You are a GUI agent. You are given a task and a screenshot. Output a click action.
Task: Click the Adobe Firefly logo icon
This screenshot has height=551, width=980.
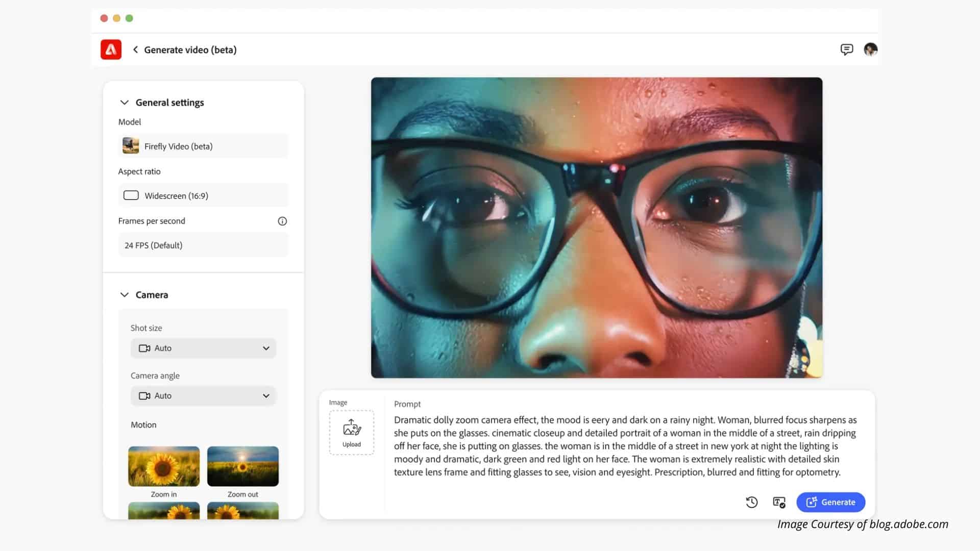click(111, 49)
